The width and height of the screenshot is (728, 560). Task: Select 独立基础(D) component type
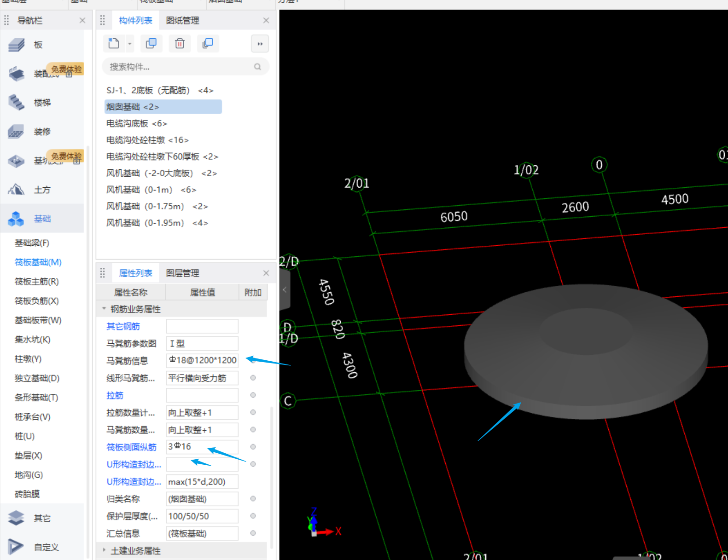pyautogui.click(x=37, y=378)
